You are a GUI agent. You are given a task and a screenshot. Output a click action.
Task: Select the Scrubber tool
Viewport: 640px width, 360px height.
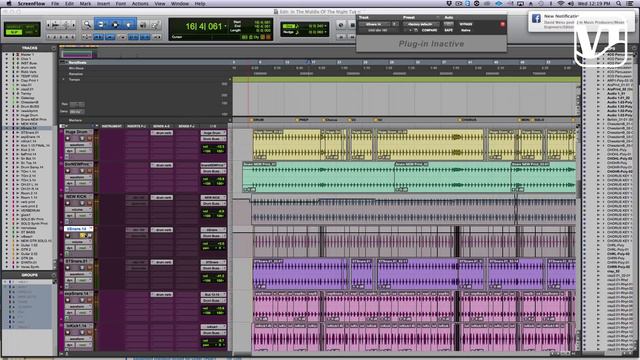(x=143, y=25)
